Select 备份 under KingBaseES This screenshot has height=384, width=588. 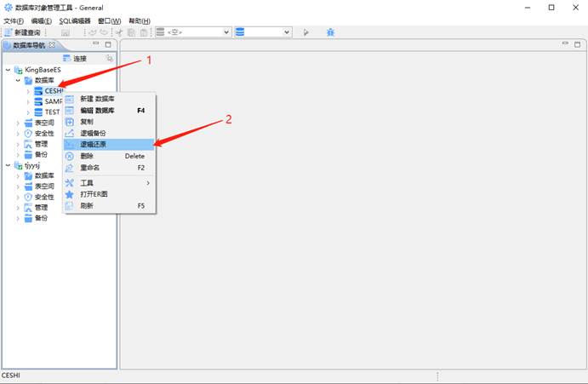pos(41,154)
